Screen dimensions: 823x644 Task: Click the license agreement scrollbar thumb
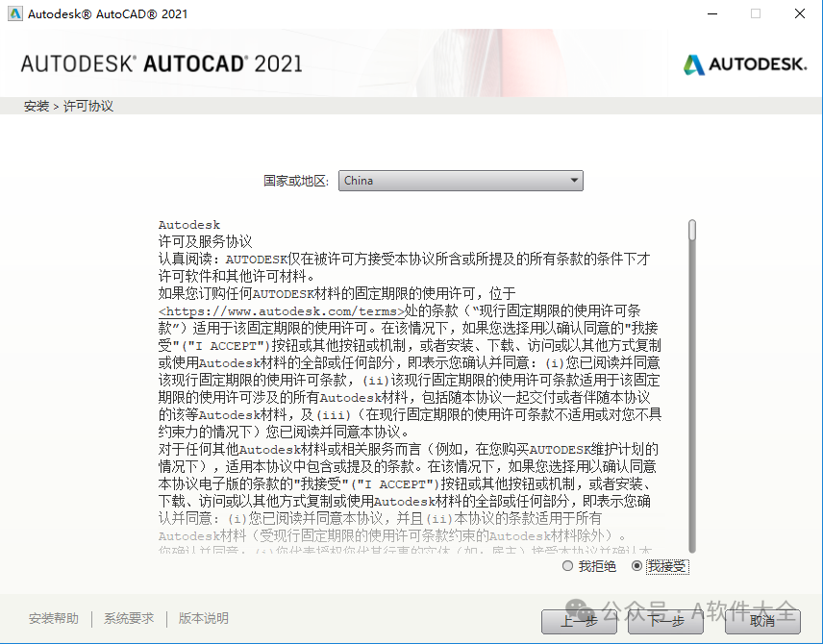tap(692, 231)
